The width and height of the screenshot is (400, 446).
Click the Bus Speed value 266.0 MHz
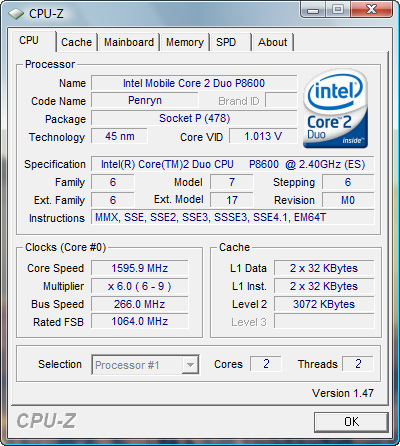tap(140, 304)
